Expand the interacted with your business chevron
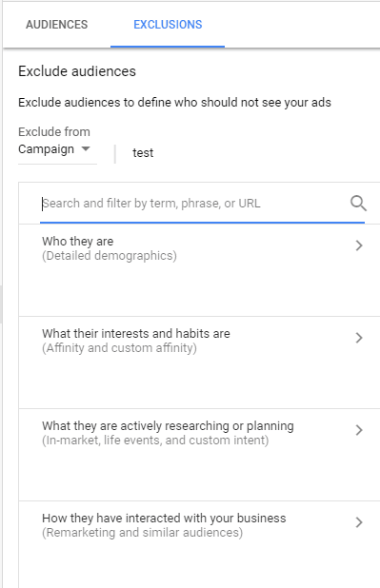 tap(359, 522)
